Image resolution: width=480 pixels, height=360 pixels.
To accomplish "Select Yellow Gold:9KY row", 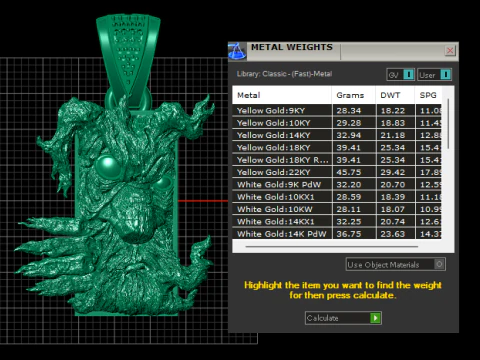I will 337,110.
